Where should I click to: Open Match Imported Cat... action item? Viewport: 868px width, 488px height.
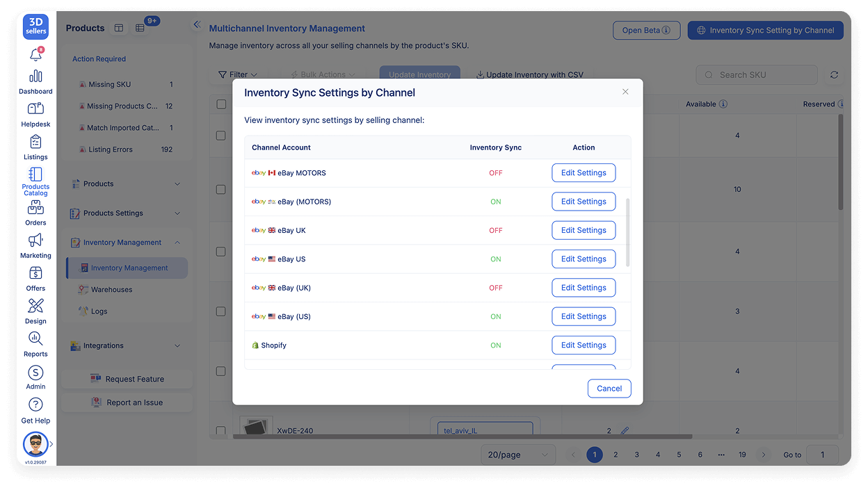(127, 128)
